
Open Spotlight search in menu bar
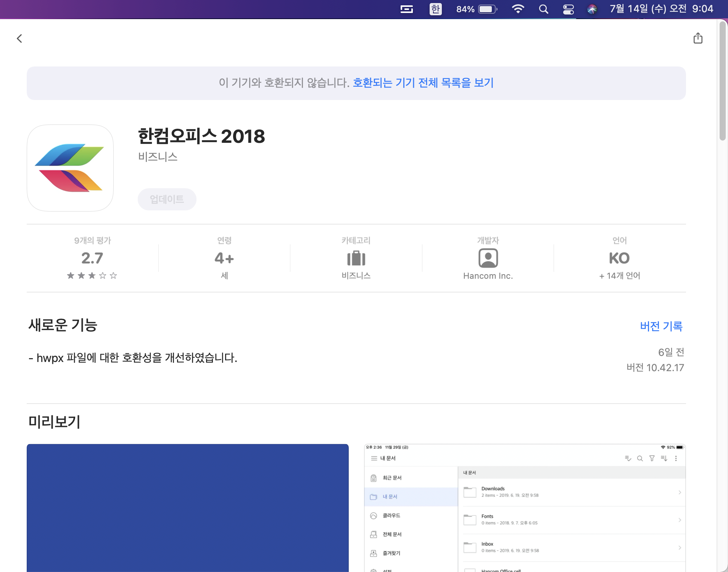pos(543,9)
